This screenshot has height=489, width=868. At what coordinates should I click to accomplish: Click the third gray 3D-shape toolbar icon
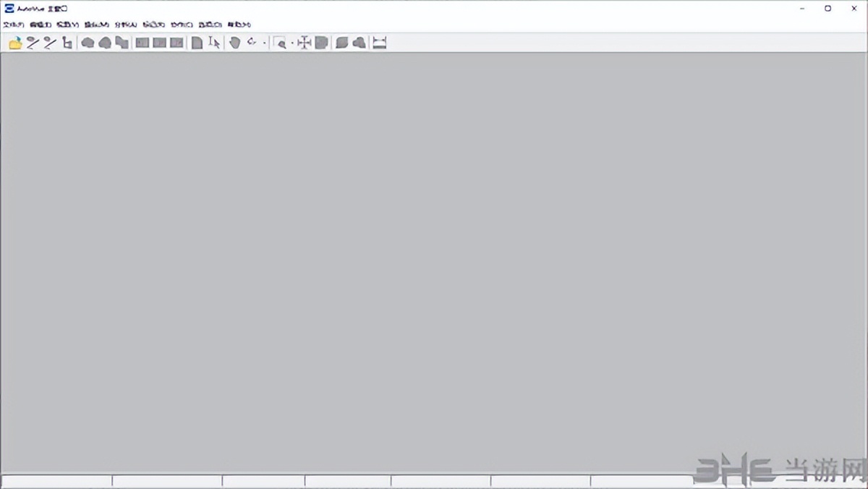(x=122, y=43)
